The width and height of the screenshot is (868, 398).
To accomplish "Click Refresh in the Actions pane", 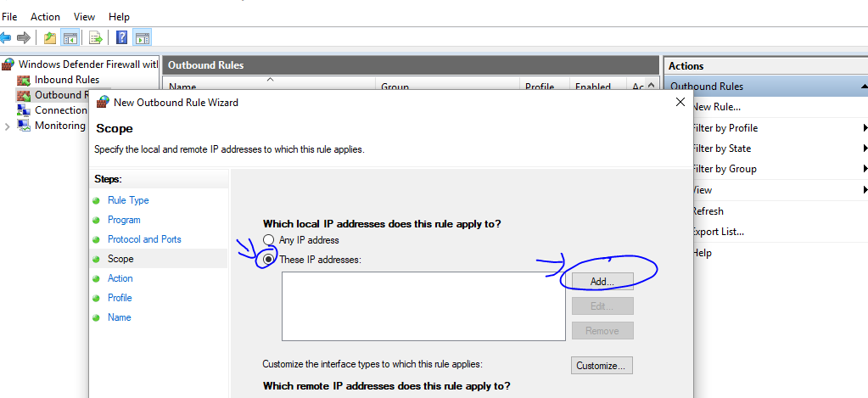I will [708, 211].
